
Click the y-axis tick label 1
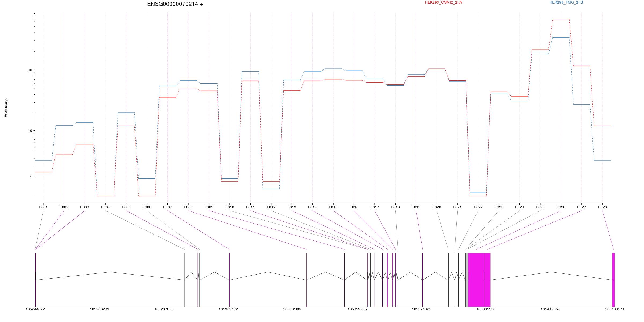pos(31,177)
